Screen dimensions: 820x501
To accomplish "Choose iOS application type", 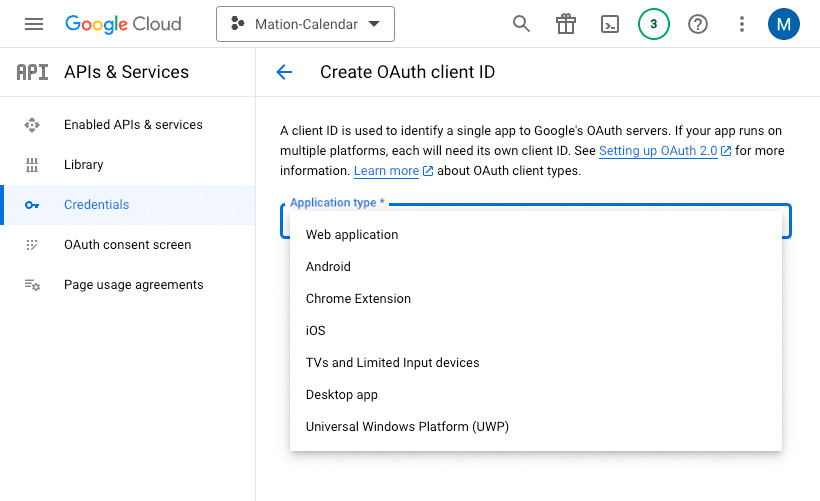I will point(536,331).
